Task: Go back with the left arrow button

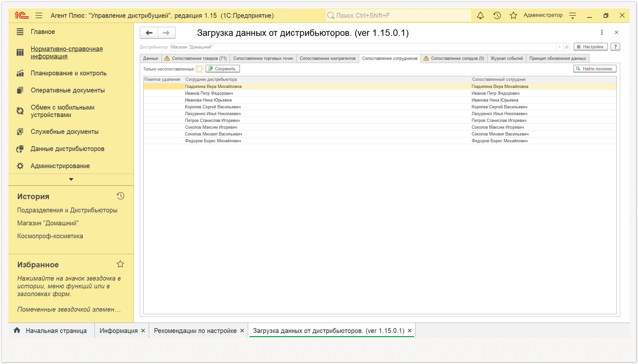Action: [x=149, y=33]
